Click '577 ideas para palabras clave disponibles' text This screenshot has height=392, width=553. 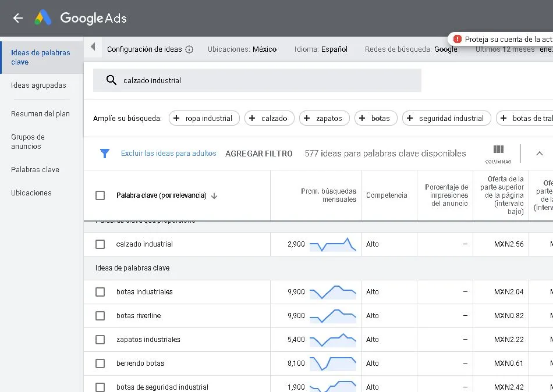[385, 154]
